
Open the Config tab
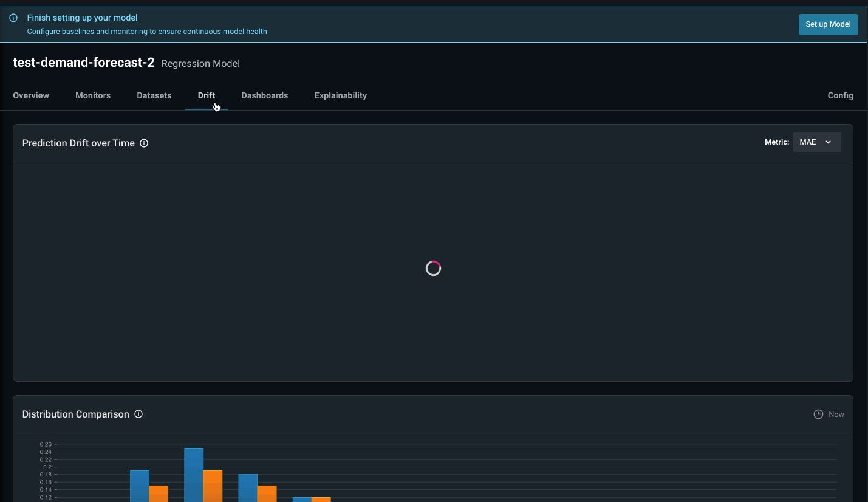pos(840,95)
